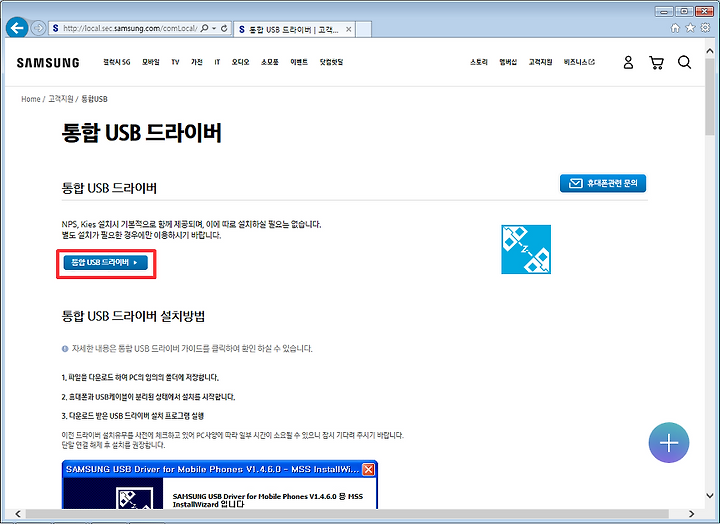Screen dimensions: 720x524
Task: Click the info icon beside 자세한 내용은
Action: coord(65,349)
